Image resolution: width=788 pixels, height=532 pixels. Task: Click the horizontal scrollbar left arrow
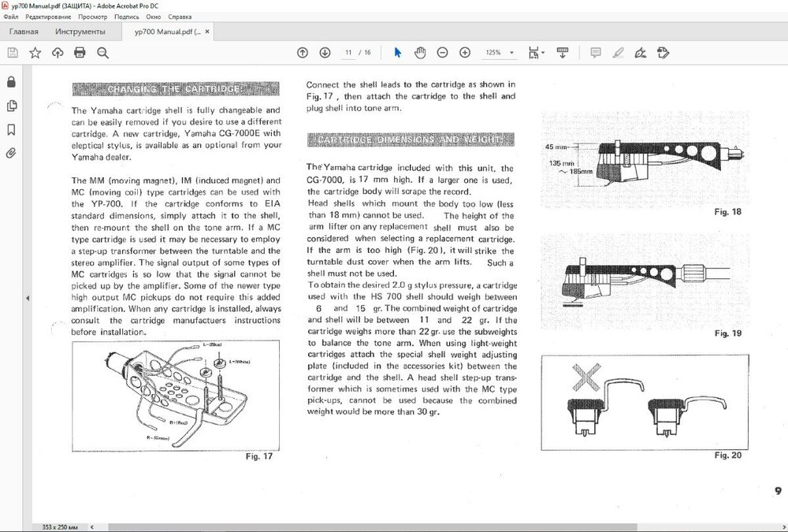pos(92,527)
